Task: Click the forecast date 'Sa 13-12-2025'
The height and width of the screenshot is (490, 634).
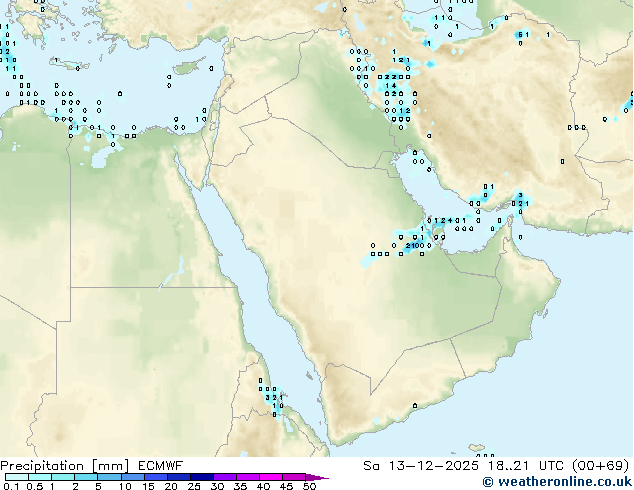Action: (421, 466)
